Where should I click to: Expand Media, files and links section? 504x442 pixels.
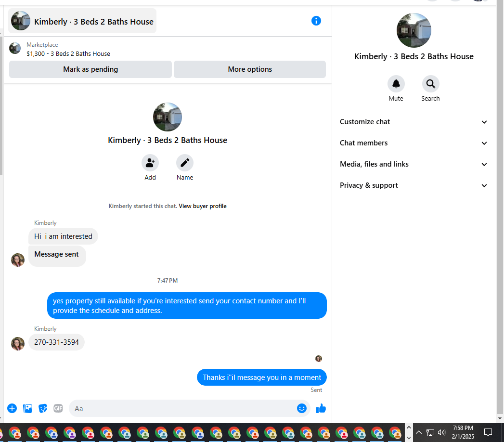click(x=414, y=164)
